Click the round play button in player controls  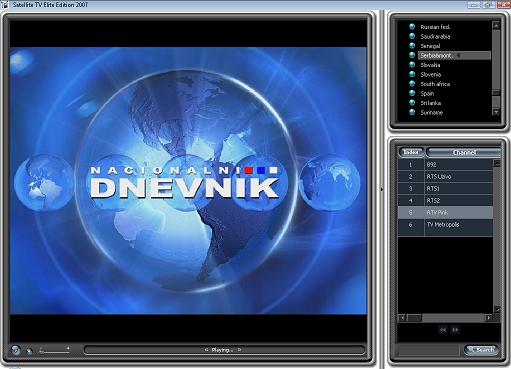coord(15,350)
